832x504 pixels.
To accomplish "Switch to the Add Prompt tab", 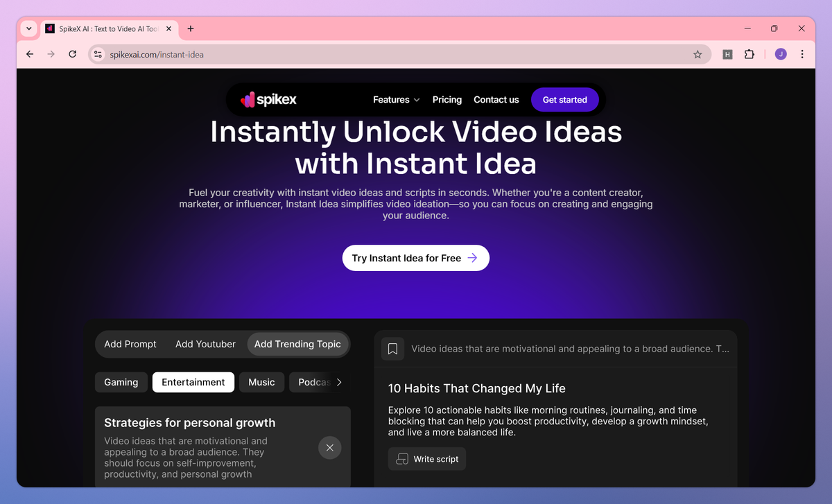I will click(x=130, y=344).
